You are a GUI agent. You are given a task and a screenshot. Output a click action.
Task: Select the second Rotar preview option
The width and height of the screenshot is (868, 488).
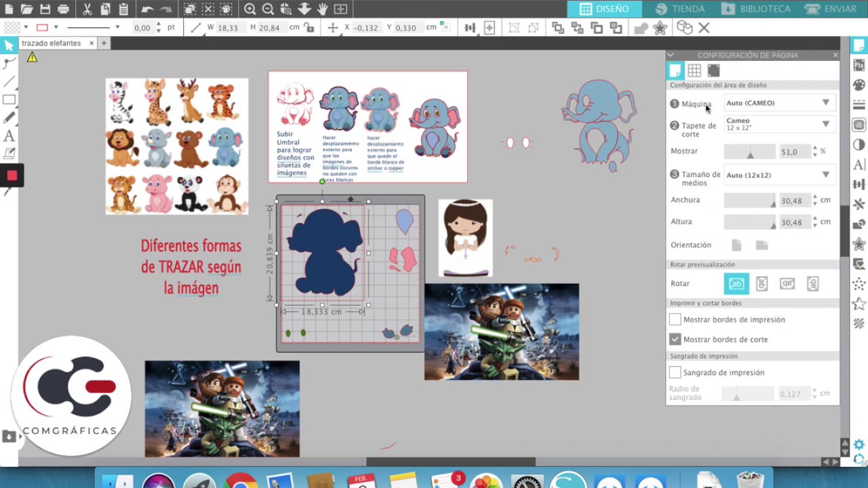coord(762,284)
